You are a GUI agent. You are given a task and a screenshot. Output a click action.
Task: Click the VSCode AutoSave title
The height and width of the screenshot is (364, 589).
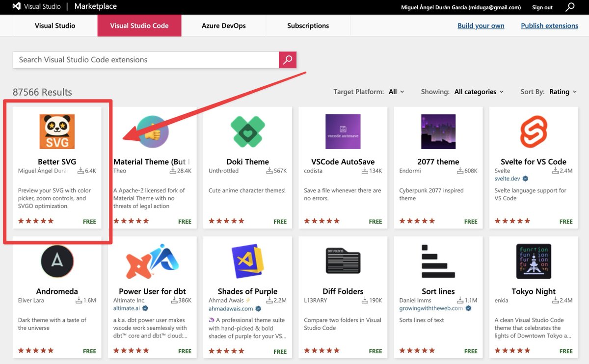343,161
